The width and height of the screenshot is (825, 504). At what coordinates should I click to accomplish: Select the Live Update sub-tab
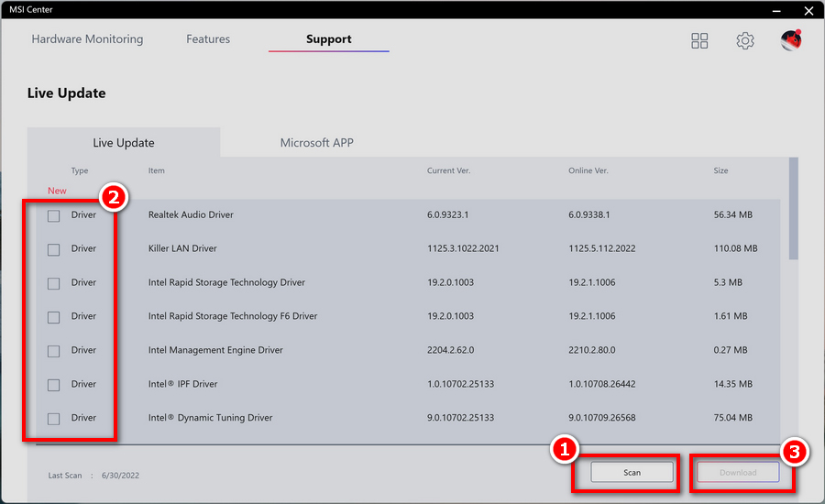[124, 143]
